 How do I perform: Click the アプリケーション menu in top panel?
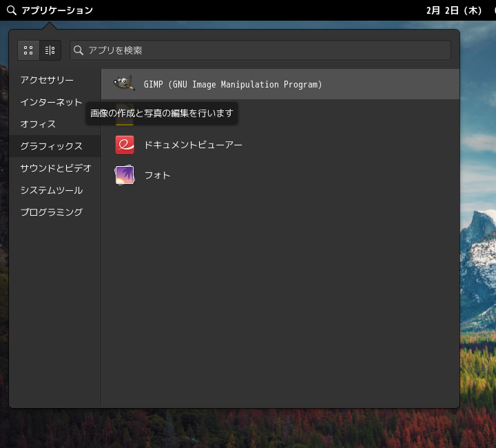(57, 10)
